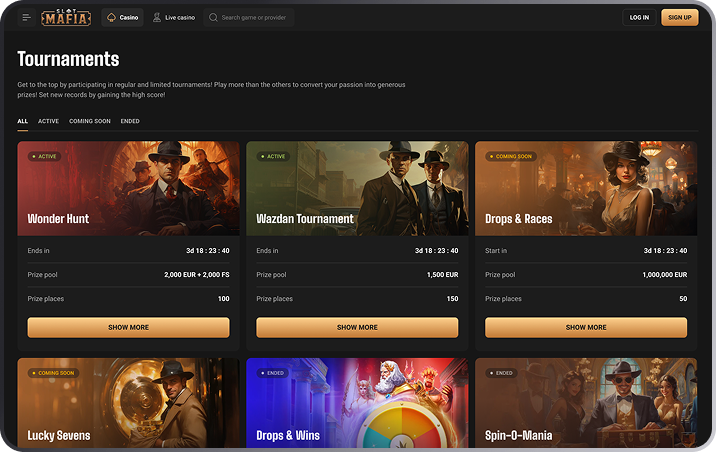The width and height of the screenshot is (716, 452).
Task: Select the ENDED tab
Action: (130, 121)
